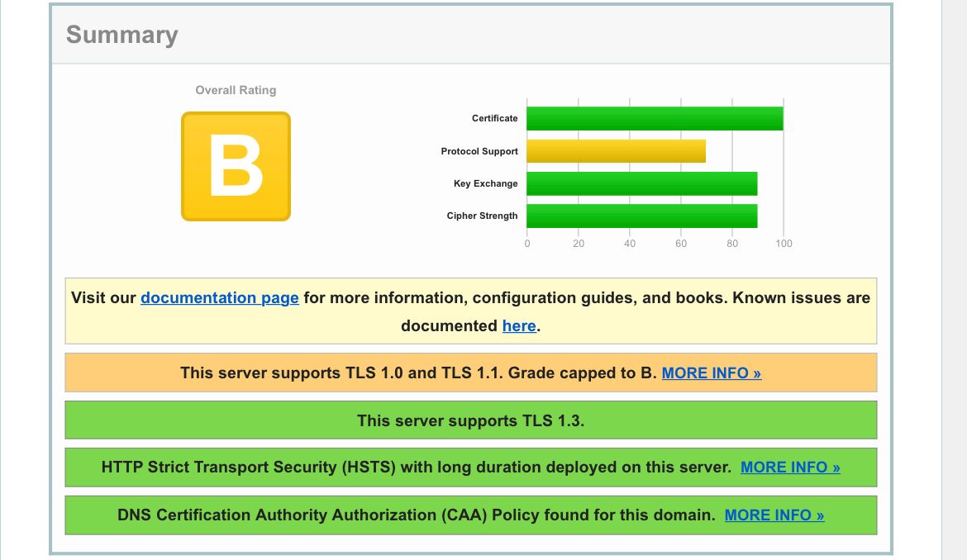Click the Overall Rating label
967x560 pixels.
[x=236, y=90]
